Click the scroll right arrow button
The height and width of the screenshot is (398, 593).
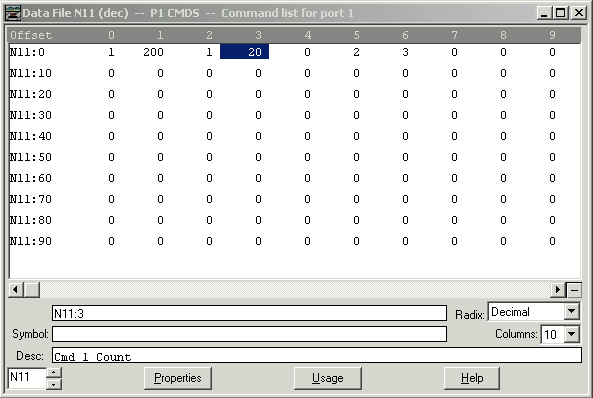(x=557, y=290)
